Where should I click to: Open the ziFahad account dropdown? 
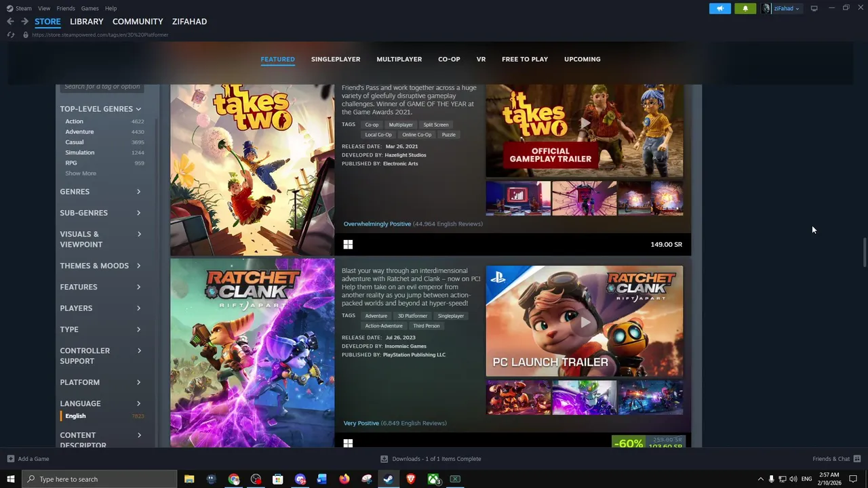781,8
